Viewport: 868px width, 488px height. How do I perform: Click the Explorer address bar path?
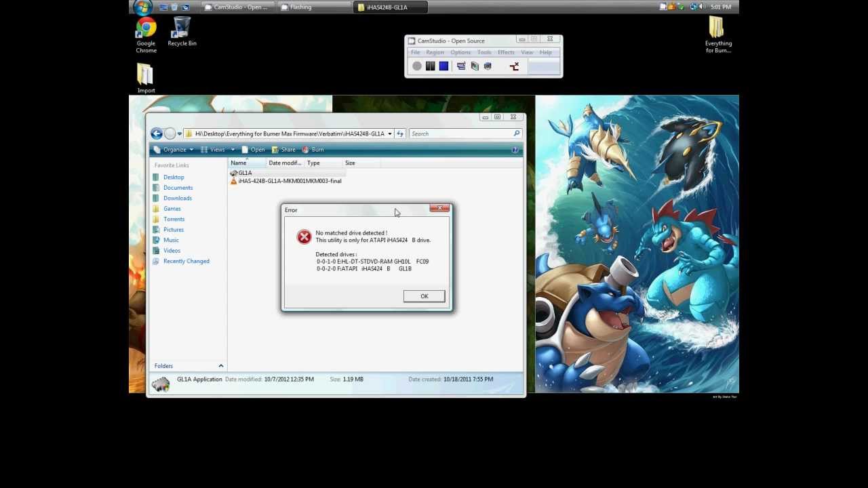[290, 134]
